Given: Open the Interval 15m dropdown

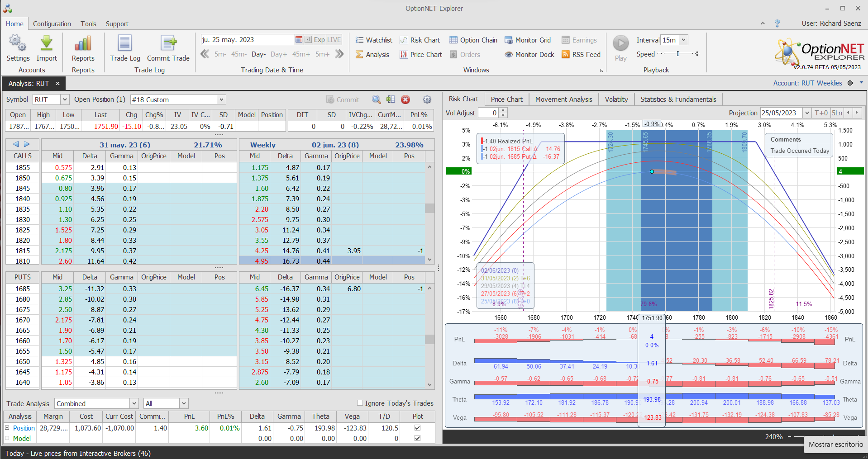Looking at the screenshot, I should (684, 40).
